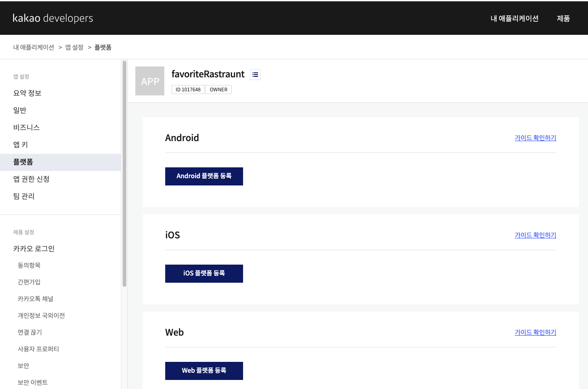
Task: Click the Android 플랫폼 등록 button
Action: (x=204, y=176)
